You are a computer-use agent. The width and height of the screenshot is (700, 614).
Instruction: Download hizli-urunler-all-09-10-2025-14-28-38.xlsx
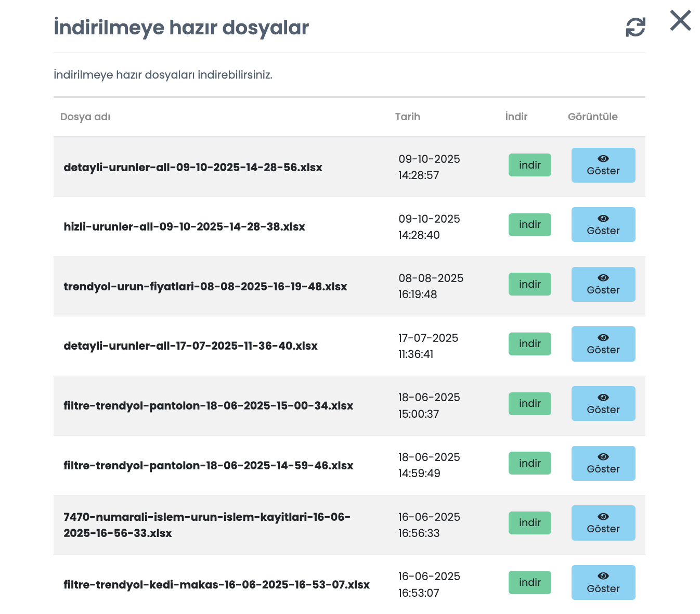pos(530,225)
